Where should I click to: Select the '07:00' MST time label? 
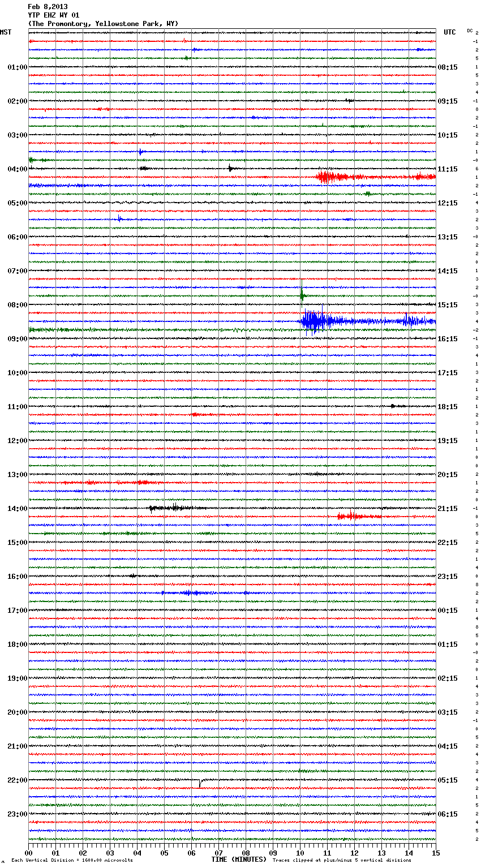click(18, 271)
